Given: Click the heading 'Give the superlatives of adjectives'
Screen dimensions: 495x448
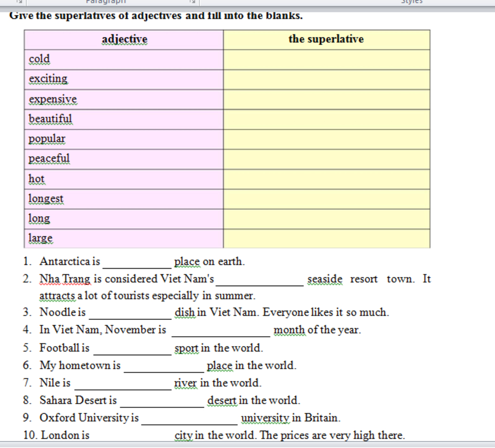Looking at the screenshot, I should [96, 15].
